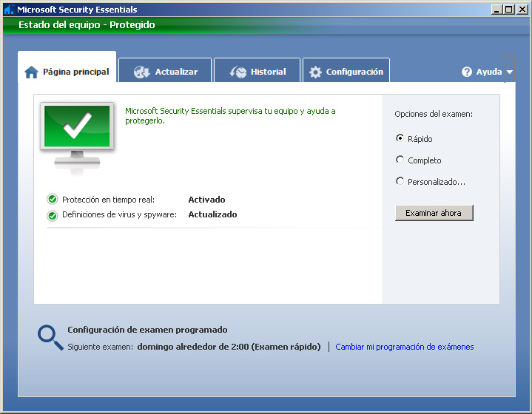The width and height of the screenshot is (532, 414).
Task: Click the green monitor checkmark status image
Action: click(x=77, y=134)
